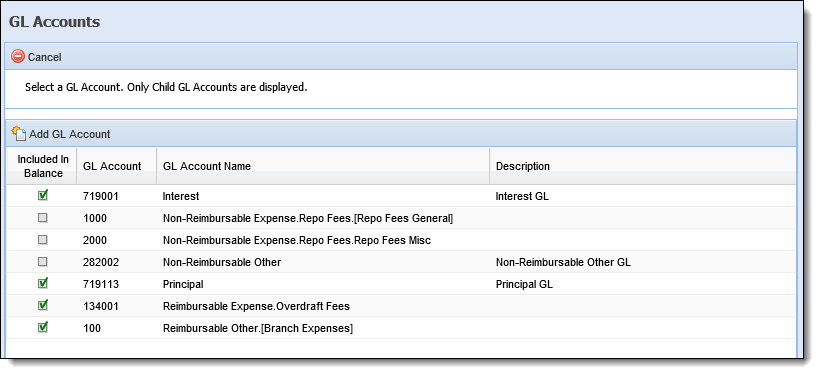Click Included In Balance column header
Image resolution: width=819 pixels, height=374 pixels.
point(43,166)
